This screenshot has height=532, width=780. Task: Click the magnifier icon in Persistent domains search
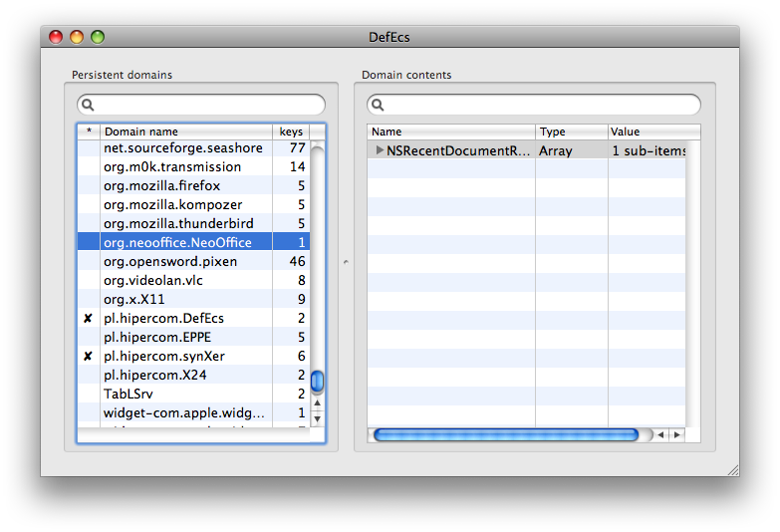point(88,105)
